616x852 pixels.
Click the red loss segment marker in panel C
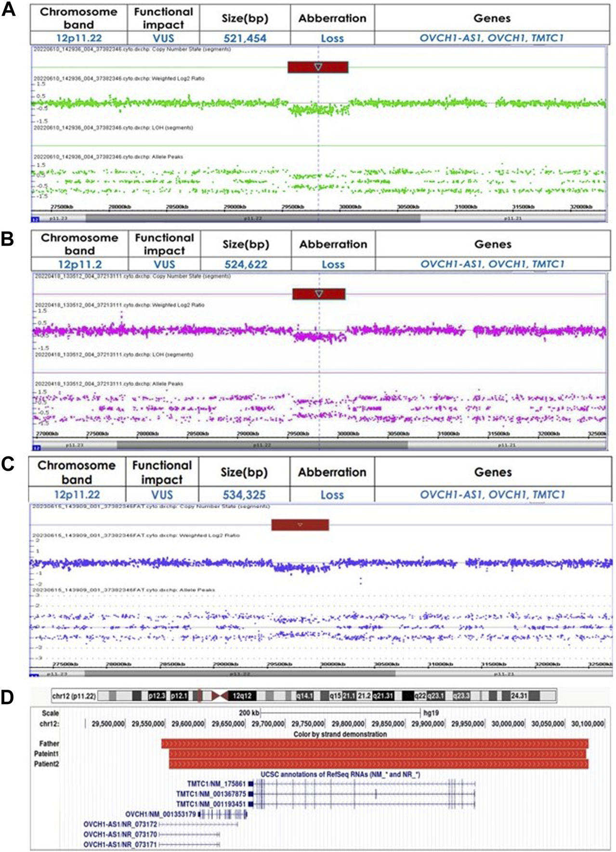click(300, 525)
